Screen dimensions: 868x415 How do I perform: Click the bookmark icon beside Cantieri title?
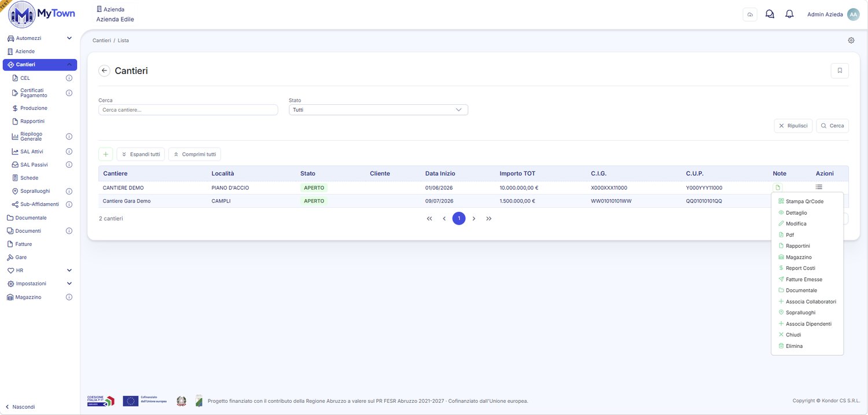pos(840,71)
